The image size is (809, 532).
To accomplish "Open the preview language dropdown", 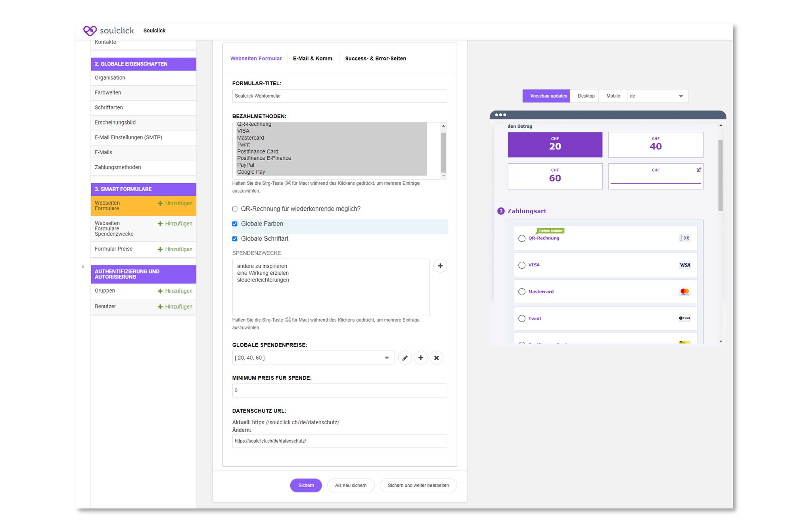I will tap(657, 96).
